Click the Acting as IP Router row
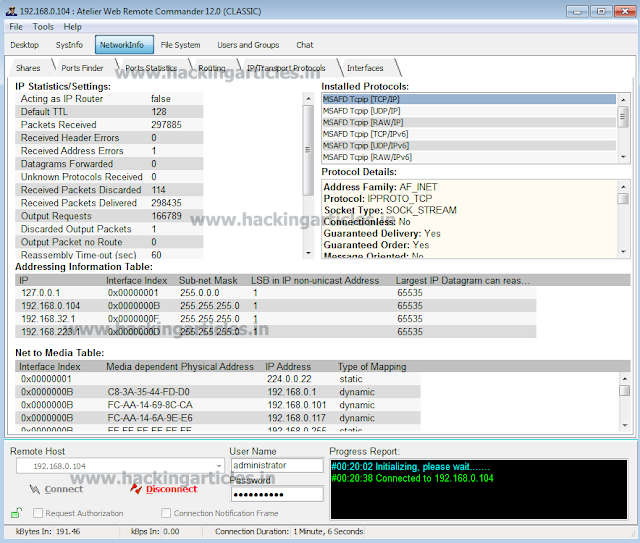The image size is (640, 543). [x=109, y=98]
